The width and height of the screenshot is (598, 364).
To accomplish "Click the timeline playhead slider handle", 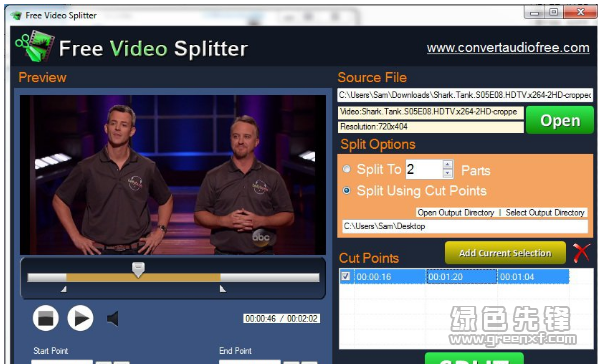I will 138,269.
